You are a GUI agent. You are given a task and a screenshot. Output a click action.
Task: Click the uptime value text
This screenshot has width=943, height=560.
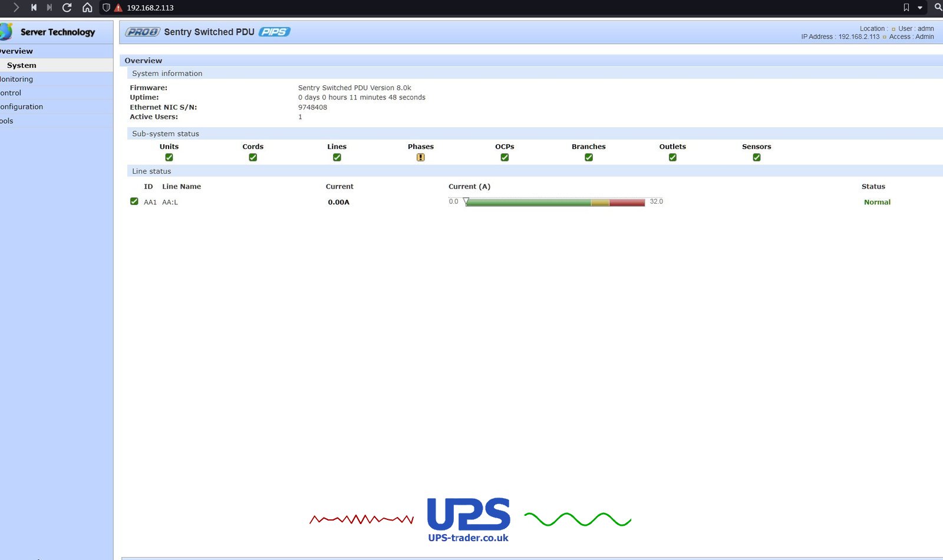pos(362,97)
